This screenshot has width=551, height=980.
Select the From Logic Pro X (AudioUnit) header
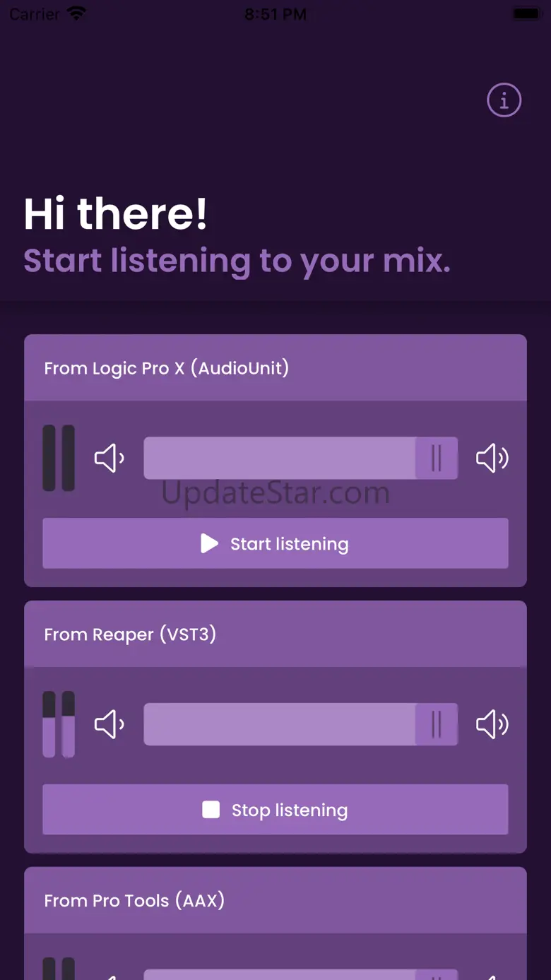(x=275, y=368)
